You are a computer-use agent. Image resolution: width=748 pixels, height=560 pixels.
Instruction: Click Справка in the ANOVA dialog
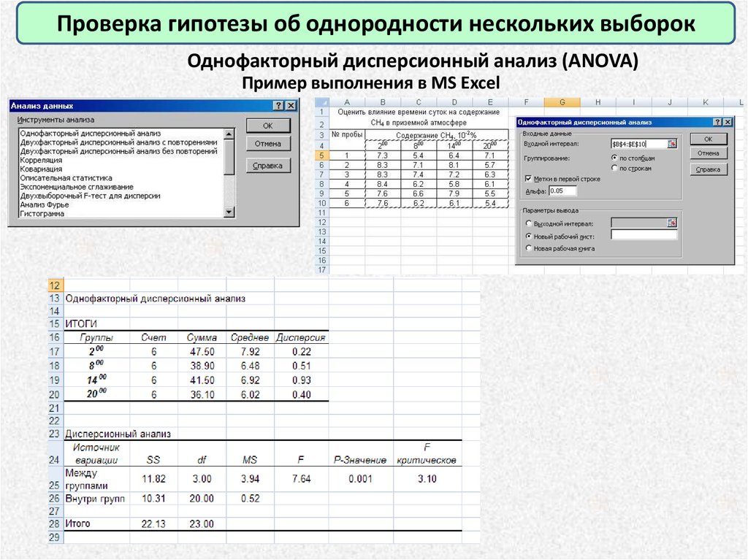[x=709, y=170]
